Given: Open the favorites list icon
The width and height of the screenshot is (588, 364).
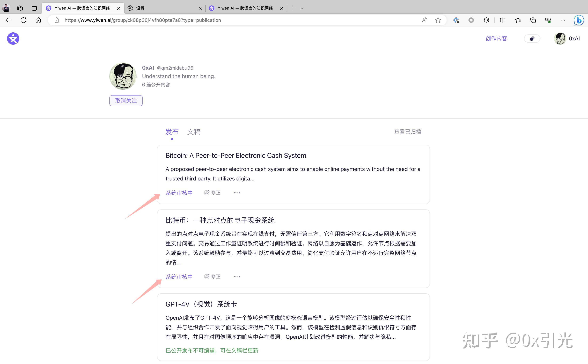Looking at the screenshot, I should [518, 20].
